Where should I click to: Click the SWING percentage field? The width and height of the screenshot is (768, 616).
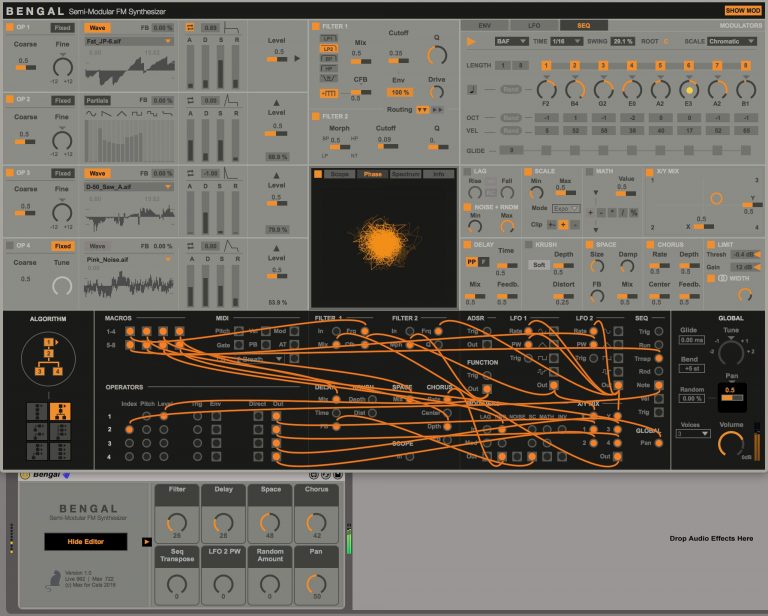pyautogui.click(x=623, y=42)
